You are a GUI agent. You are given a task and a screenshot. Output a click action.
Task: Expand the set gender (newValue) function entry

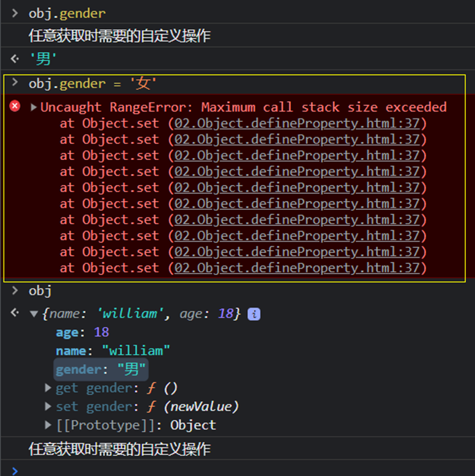point(48,406)
